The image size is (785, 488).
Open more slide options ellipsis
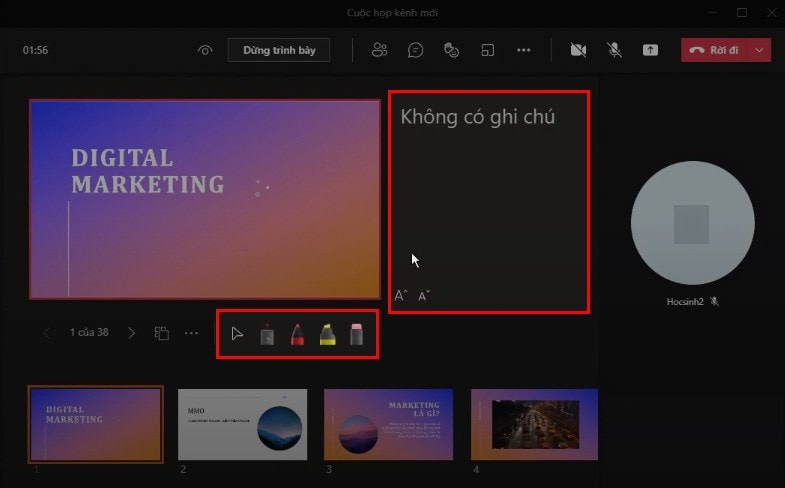191,333
